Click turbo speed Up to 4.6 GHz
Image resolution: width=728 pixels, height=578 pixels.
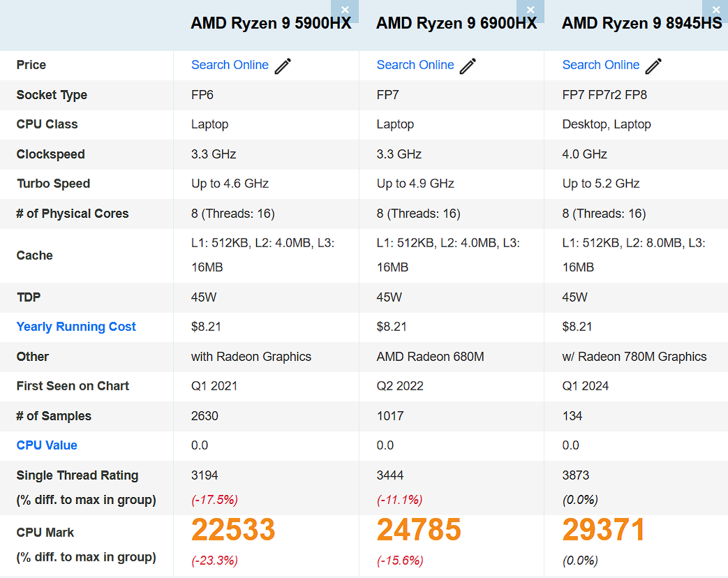pyautogui.click(x=230, y=184)
